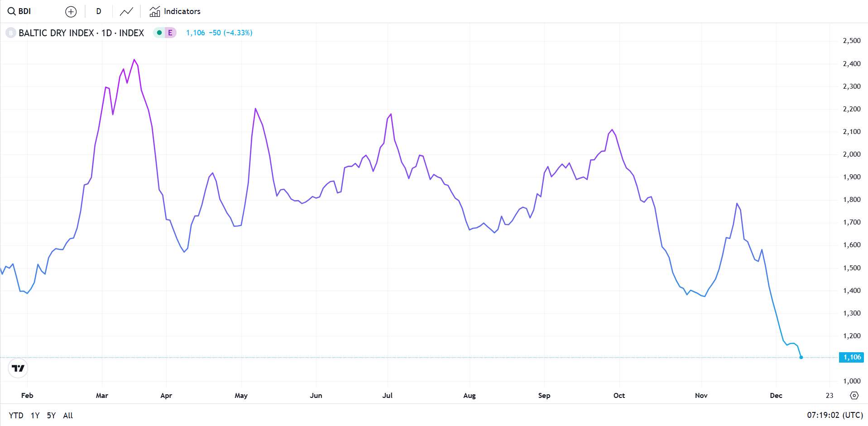Select the YTD date range
The height and width of the screenshot is (426, 868).
point(16,416)
